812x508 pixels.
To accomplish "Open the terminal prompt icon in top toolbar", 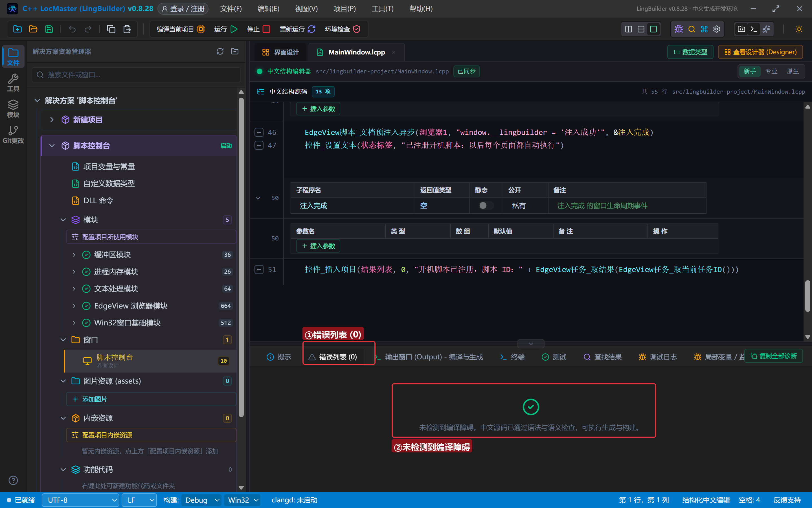I will coord(754,29).
